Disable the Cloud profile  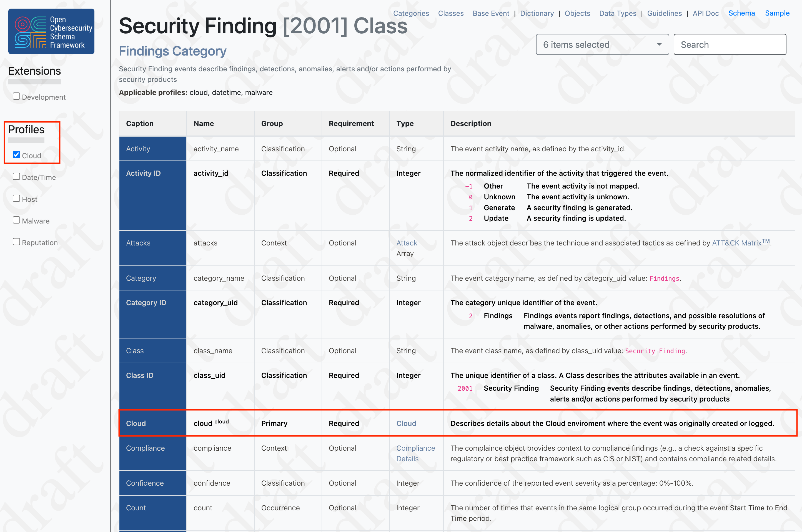pos(16,155)
